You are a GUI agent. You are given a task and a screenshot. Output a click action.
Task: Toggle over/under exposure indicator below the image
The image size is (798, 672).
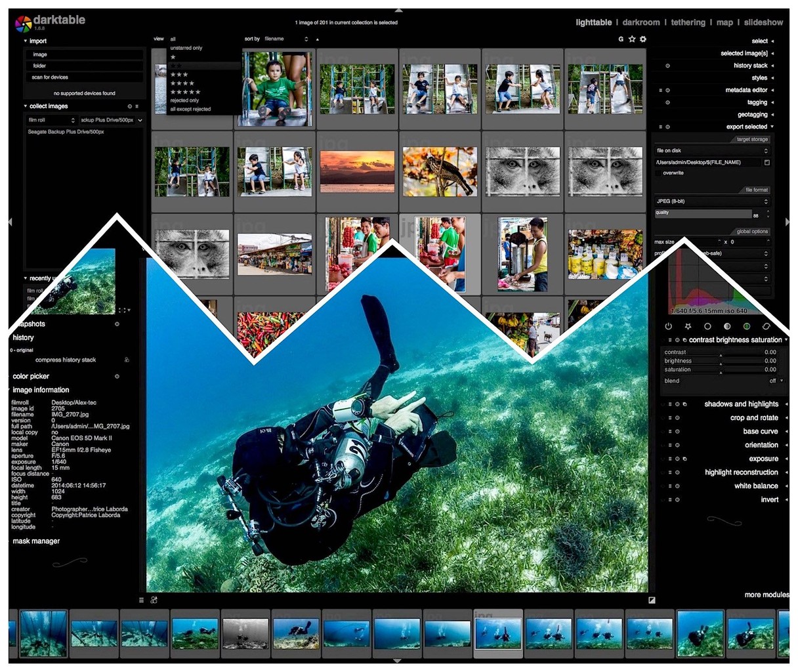point(652,600)
